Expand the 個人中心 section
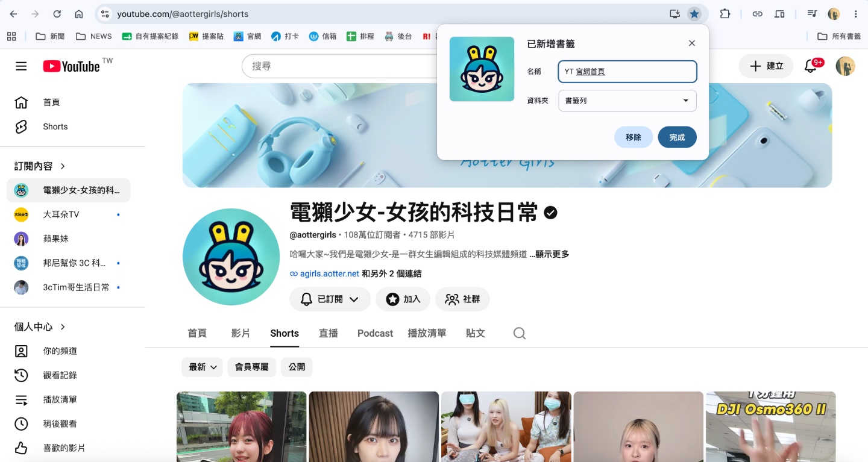 tap(40, 326)
